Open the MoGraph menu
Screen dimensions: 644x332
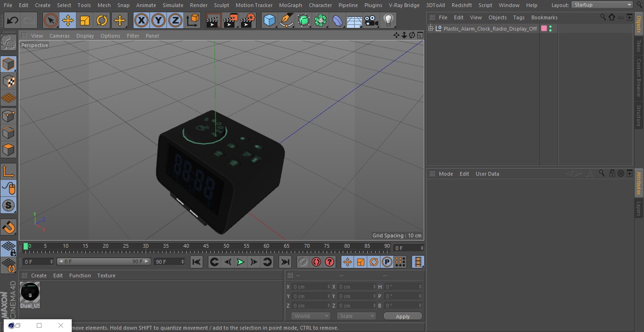click(x=290, y=5)
